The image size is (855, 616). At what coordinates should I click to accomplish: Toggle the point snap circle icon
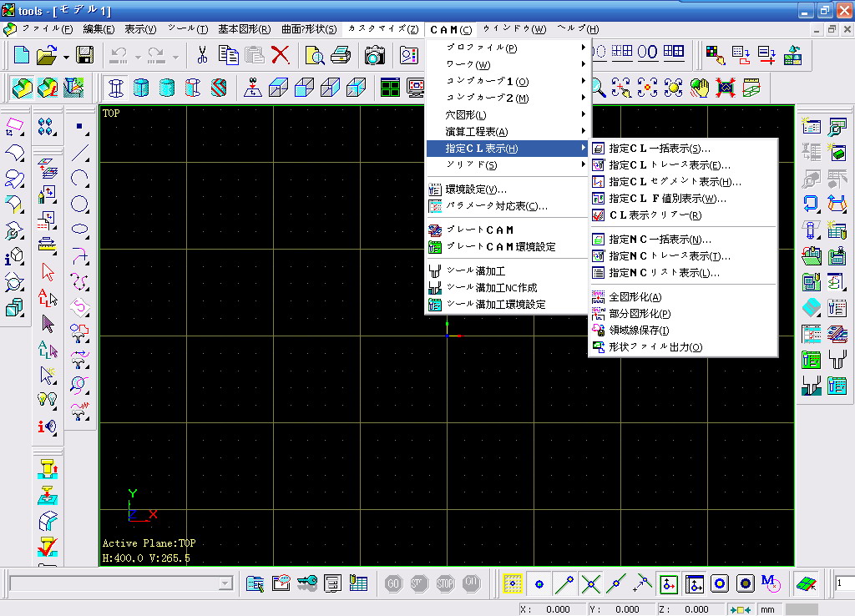coord(539,583)
